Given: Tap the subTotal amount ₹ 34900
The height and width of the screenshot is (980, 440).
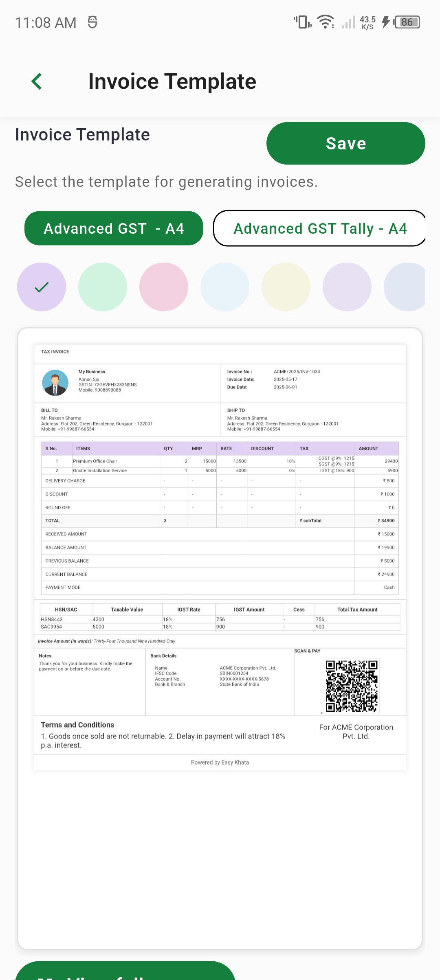Looking at the screenshot, I should [x=386, y=521].
